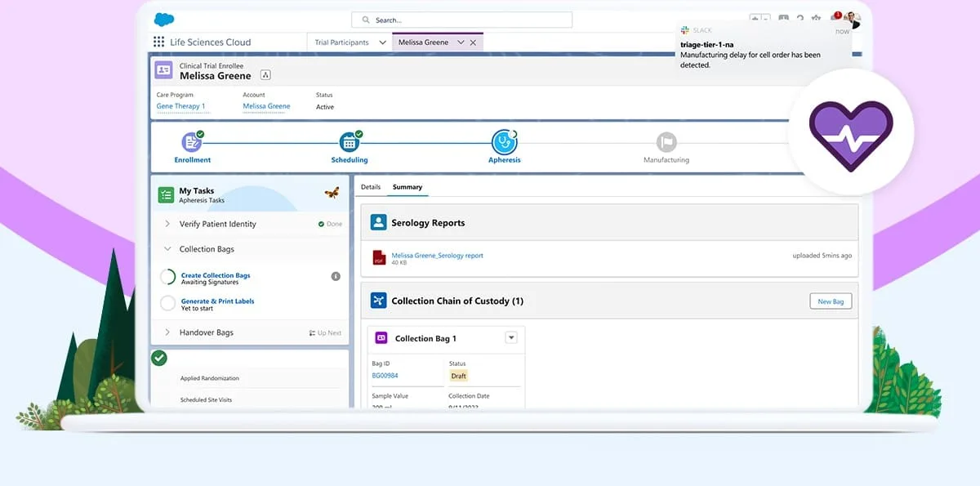Open the App Launcher grid icon

(x=158, y=42)
